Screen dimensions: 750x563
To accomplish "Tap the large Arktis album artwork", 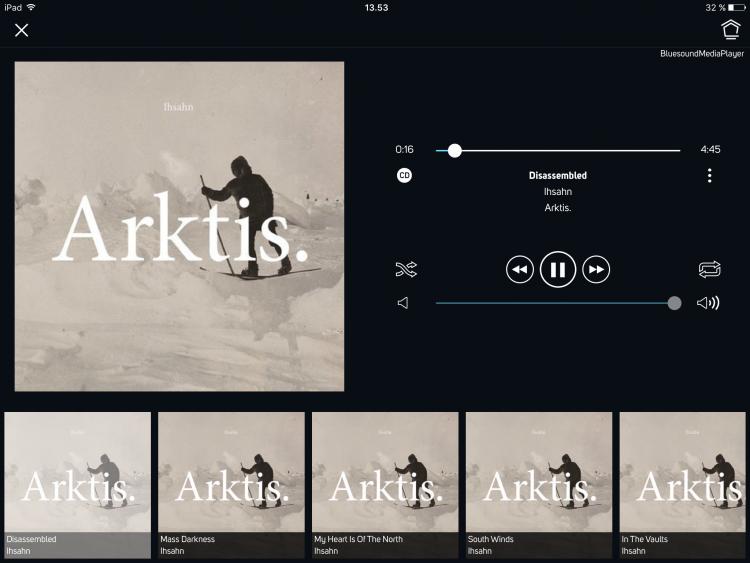I will click(179, 226).
